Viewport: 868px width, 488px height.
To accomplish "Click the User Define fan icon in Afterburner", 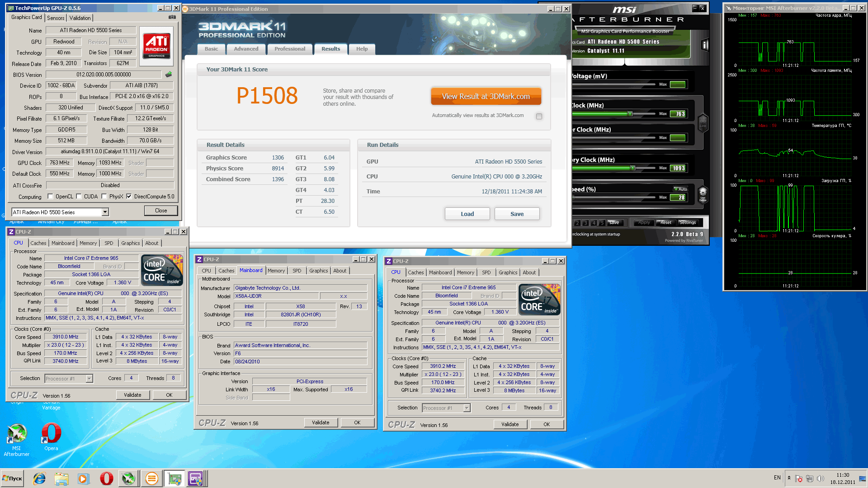I will pos(703,196).
